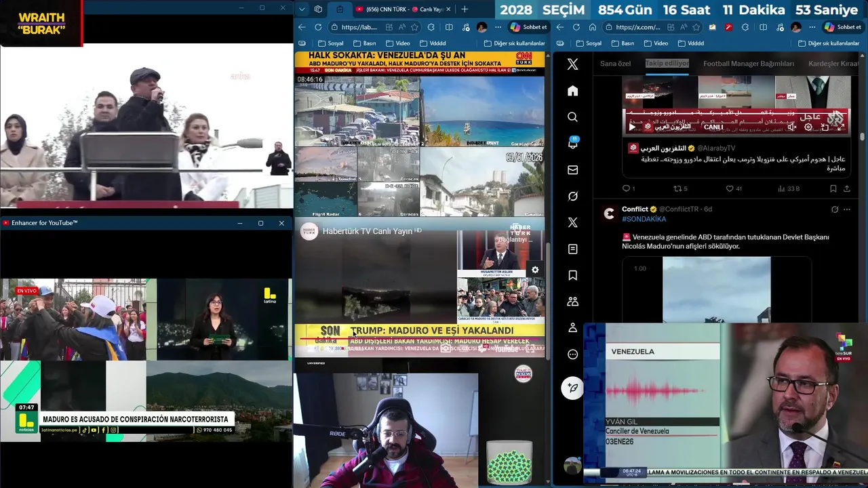Image resolution: width=868 pixels, height=488 pixels.
Task: Open Conflict tweet video thumbnail
Action: 717,290
